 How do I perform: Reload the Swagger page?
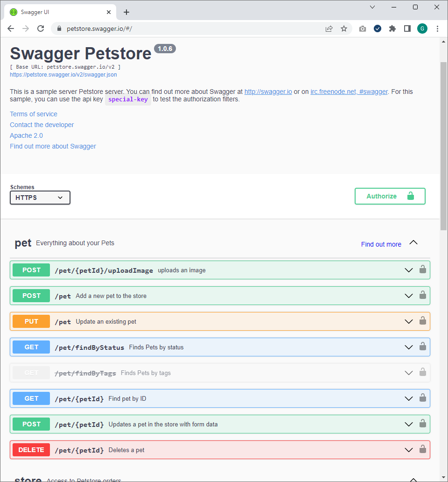[x=41, y=28]
